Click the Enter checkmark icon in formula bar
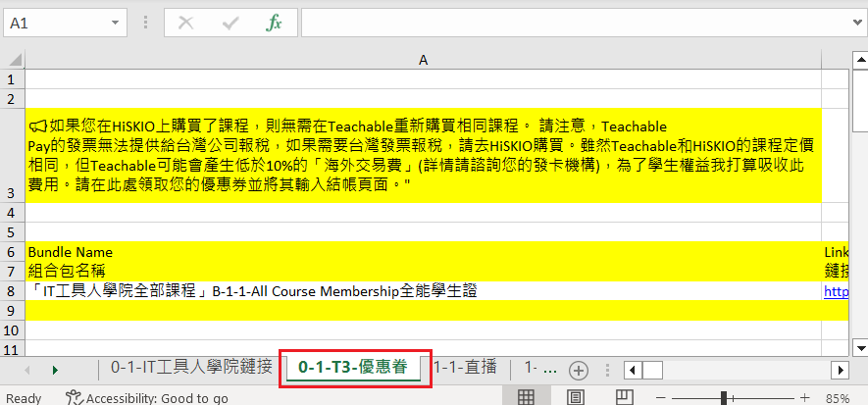This screenshot has height=405, width=868. pyautogui.click(x=230, y=23)
